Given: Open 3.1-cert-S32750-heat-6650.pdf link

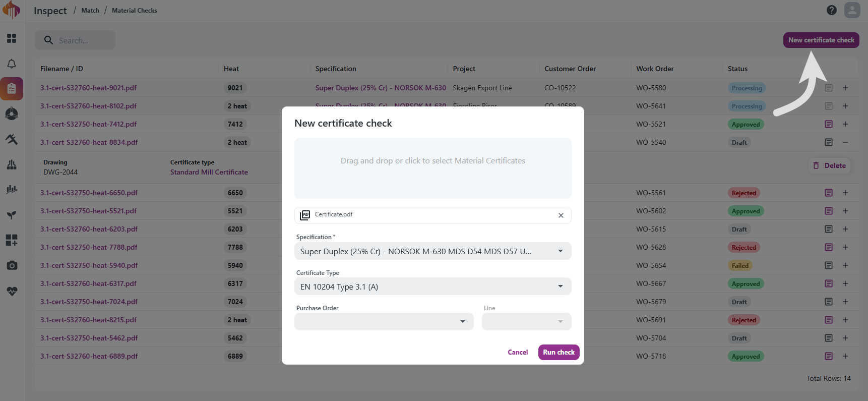Looking at the screenshot, I should coord(89,193).
